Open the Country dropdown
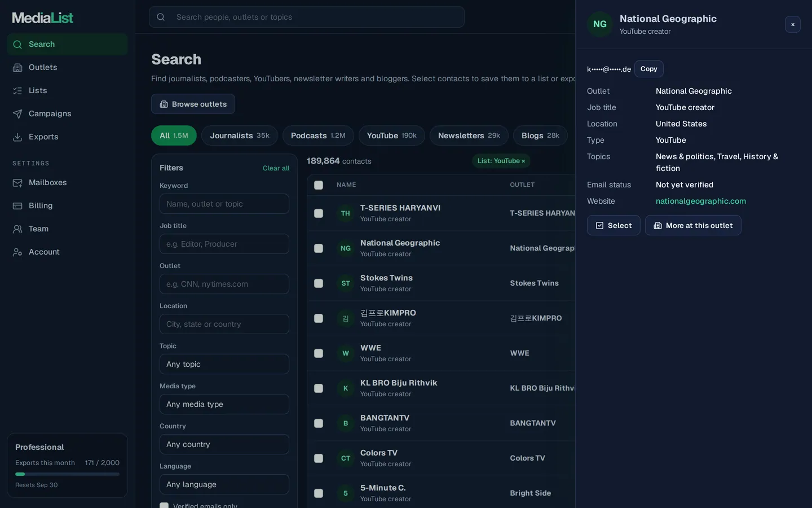812x508 pixels. [224, 444]
